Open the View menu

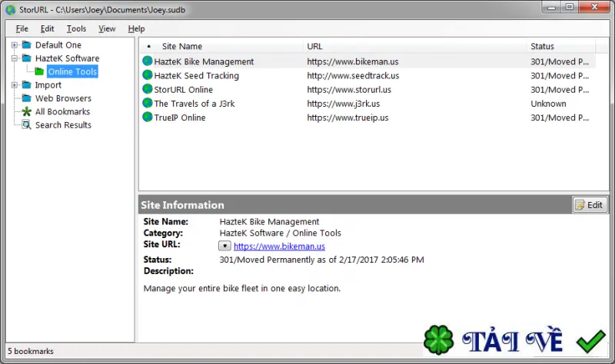(107, 28)
